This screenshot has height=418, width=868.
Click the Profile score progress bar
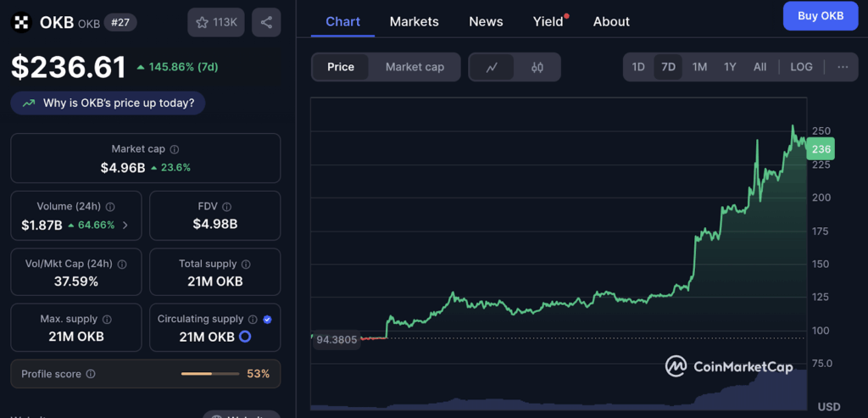[209, 374]
